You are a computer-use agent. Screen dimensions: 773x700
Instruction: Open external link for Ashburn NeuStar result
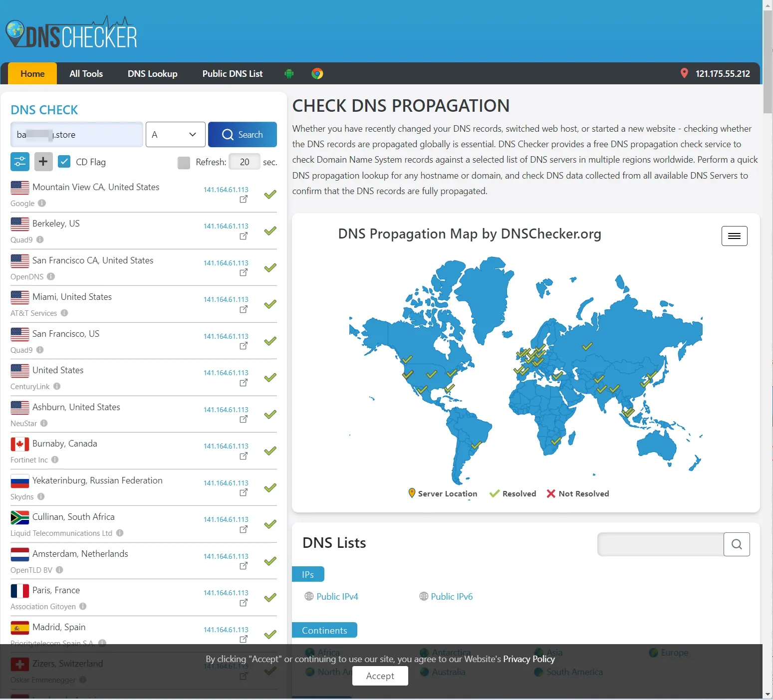coord(244,419)
